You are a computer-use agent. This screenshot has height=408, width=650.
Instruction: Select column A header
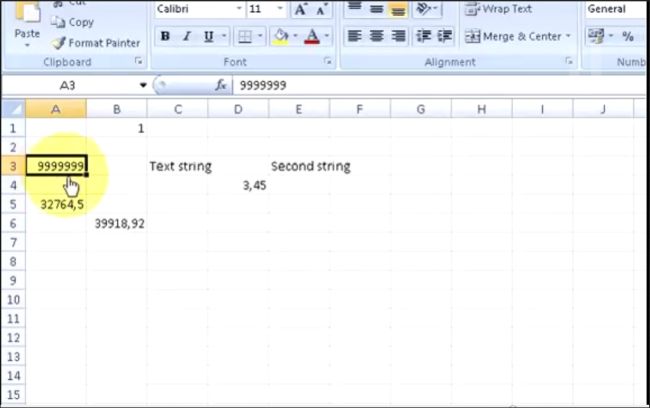[x=56, y=109]
